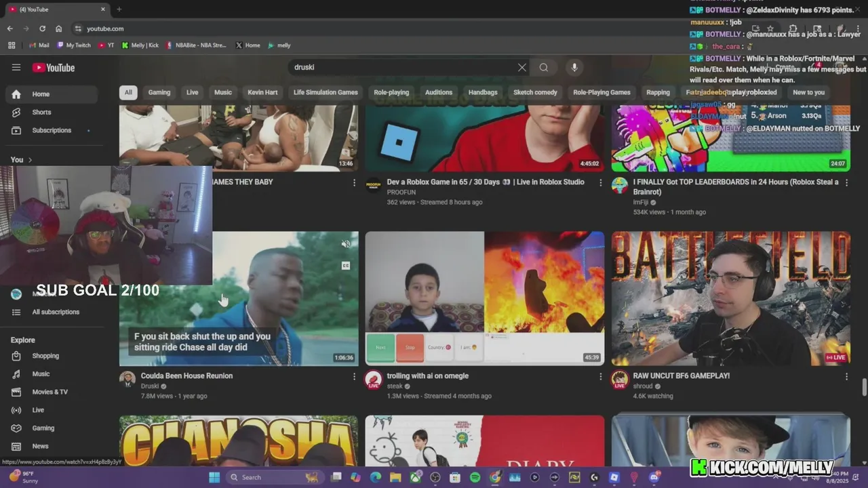Select the Gaming filter chip
The image size is (868, 488).
pyautogui.click(x=159, y=92)
